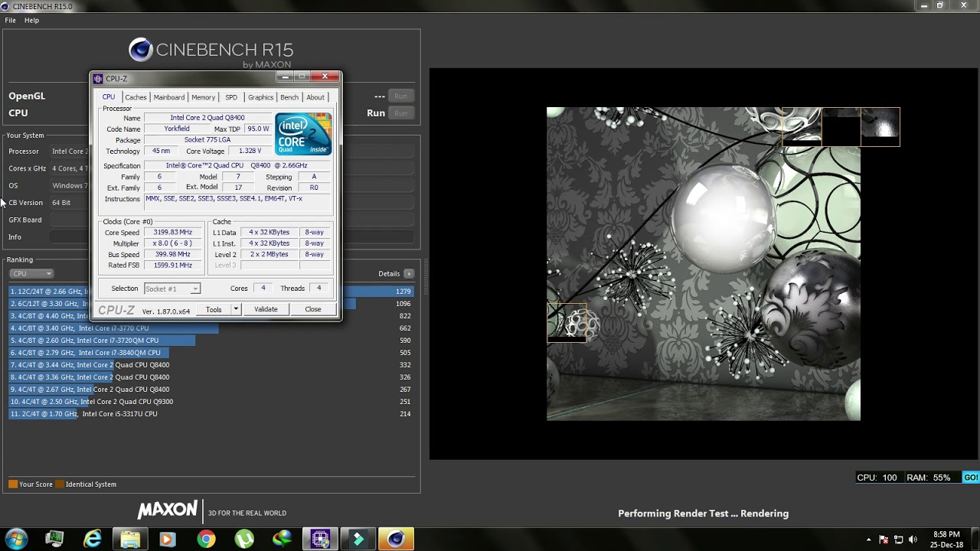The height and width of the screenshot is (551, 980).
Task: Click the Show Desktop strip on taskbar
Action: click(x=975, y=540)
